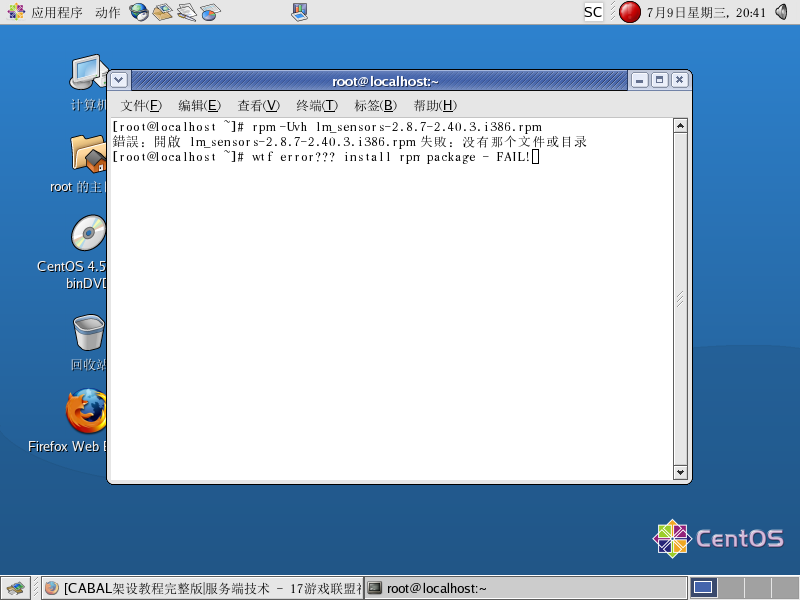Screen dimensions: 800x600
Task: Open the web browser launcher in top panel
Action: tap(139, 12)
